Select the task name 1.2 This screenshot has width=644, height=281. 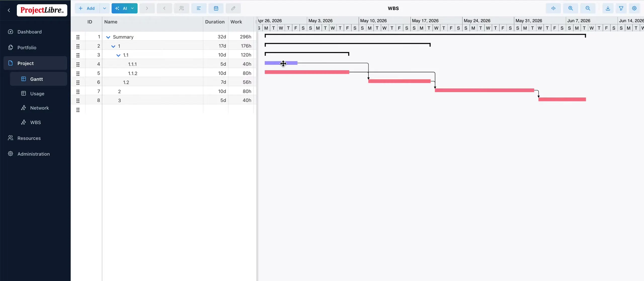click(126, 82)
